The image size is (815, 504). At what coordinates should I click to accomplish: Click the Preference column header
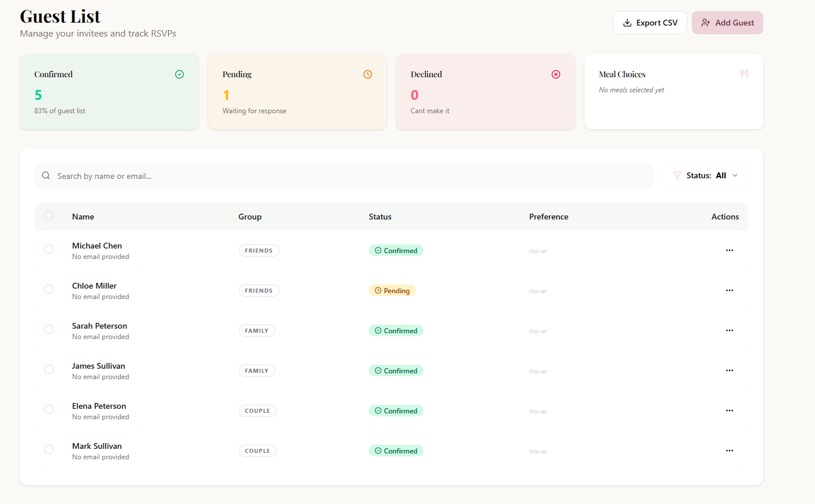(548, 217)
